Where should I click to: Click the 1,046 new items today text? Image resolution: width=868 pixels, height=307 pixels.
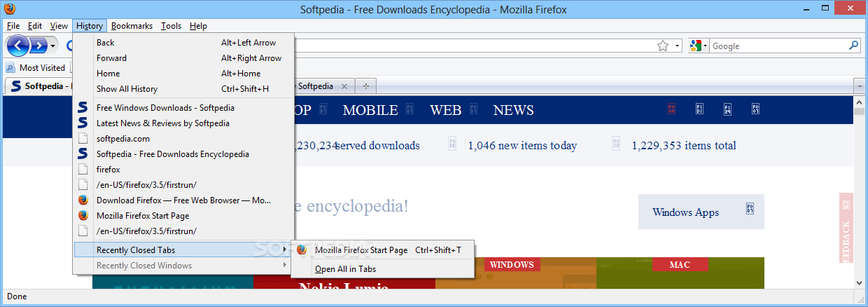[x=522, y=146]
